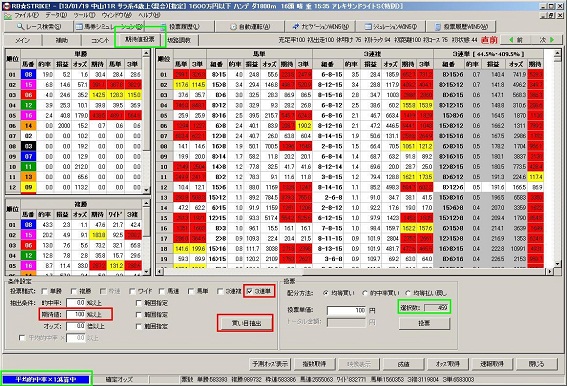This screenshot has width=567, height=386.
Task: Focus the 期待値 threshold input field
Action: tap(76, 315)
